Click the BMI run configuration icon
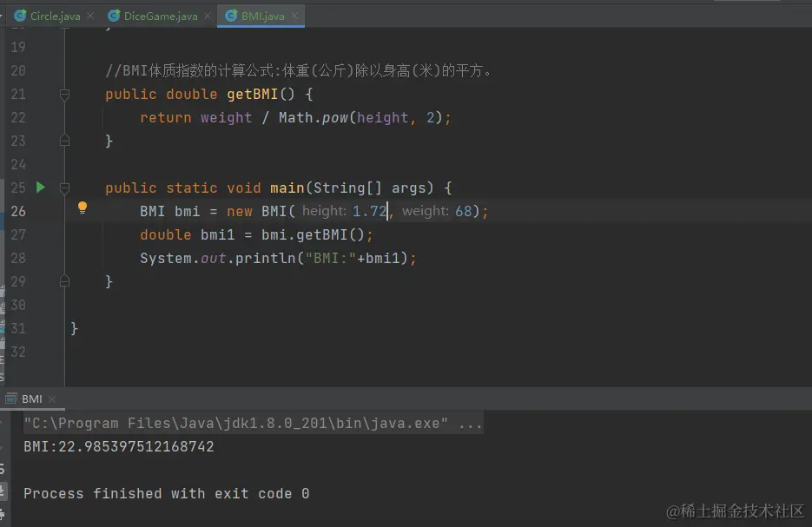Image resolution: width=812 pixels, height=527 pixels. coord(11,399)
